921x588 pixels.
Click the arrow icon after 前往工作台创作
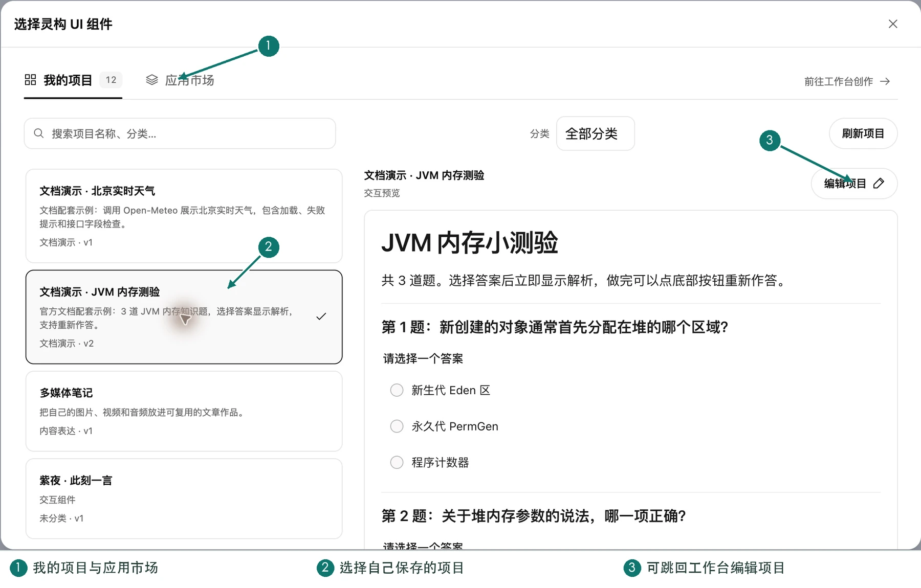[x=885, y=81]
